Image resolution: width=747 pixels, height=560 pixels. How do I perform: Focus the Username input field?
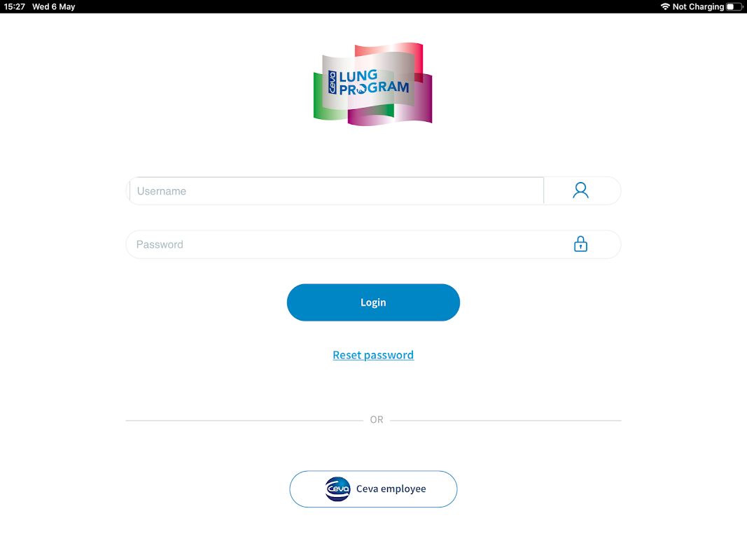[x=336, y=191]
